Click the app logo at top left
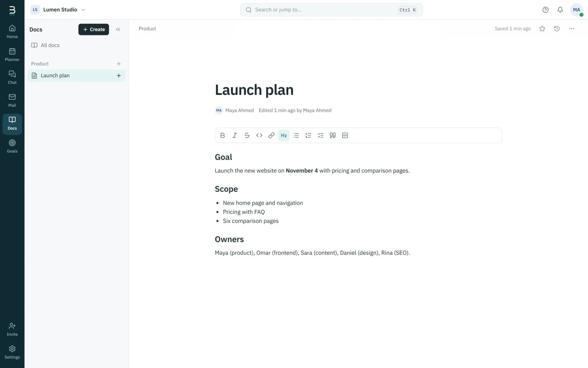The image size is (588, 368). [x=12, y=10]
